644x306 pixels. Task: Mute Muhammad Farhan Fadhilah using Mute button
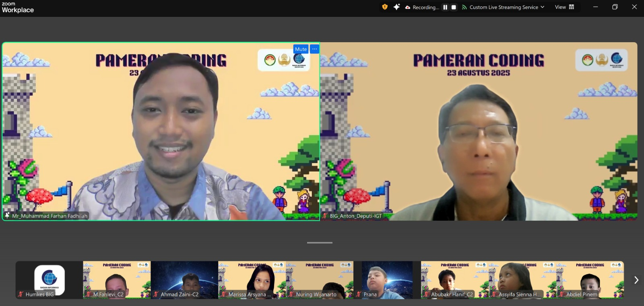coord(301,49)
